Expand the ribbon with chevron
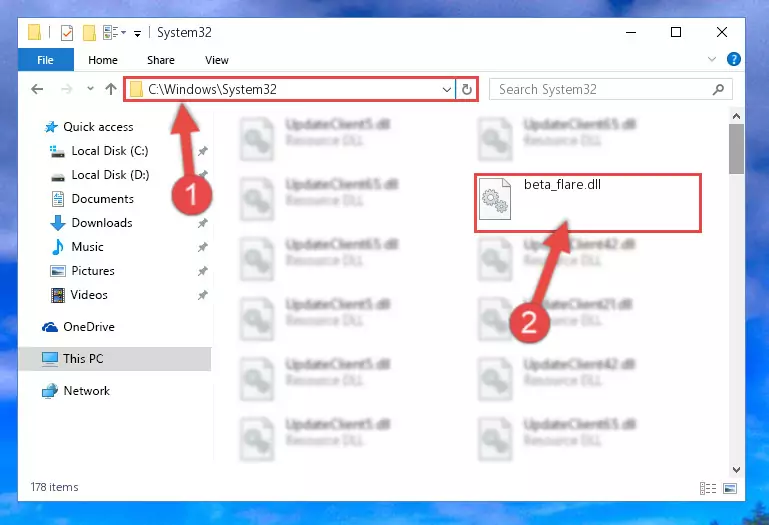769x525 pixels. [x=712, y=59]
